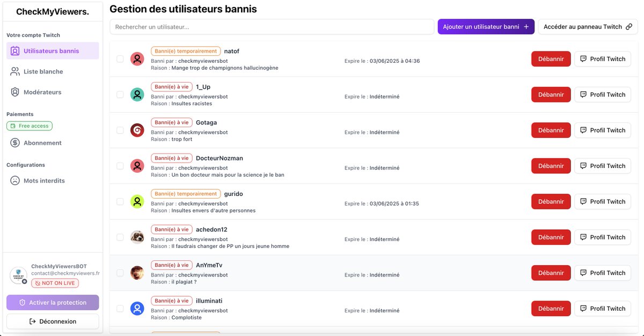The width and height of the screenshot is (644, 336).
Task: Select Gotaga's row checkbox
Action: (120, 130)
